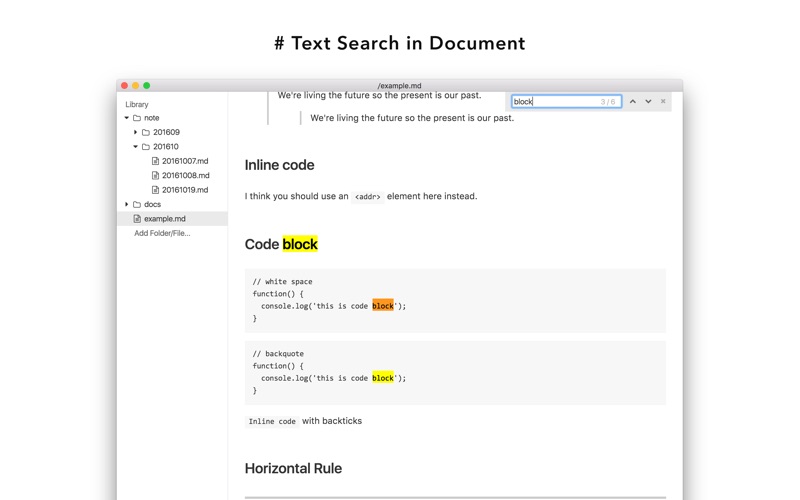The width and height of the screenshot is (800, 500).
Task: Click the orange highlighted 'block' match
Action: pyautogui.click(x=383, y=306)
